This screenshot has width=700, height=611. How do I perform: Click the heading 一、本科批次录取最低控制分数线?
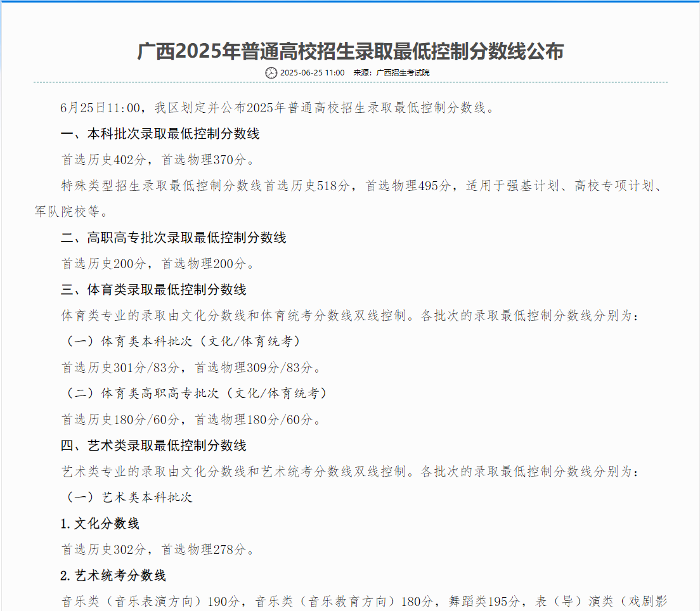click(160, 134)
